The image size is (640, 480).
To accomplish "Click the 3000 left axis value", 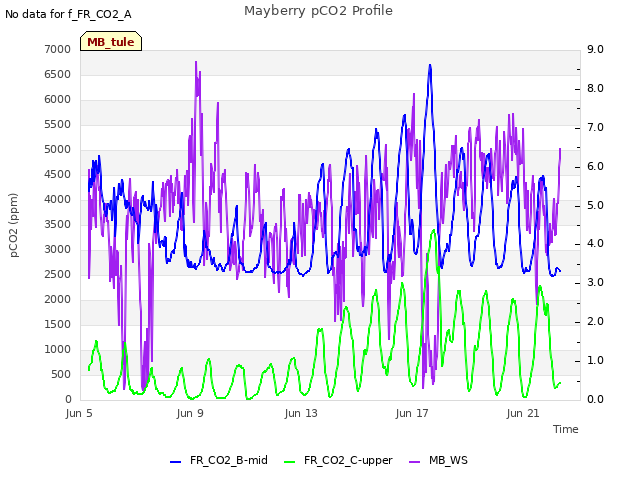I will point(58,249).
